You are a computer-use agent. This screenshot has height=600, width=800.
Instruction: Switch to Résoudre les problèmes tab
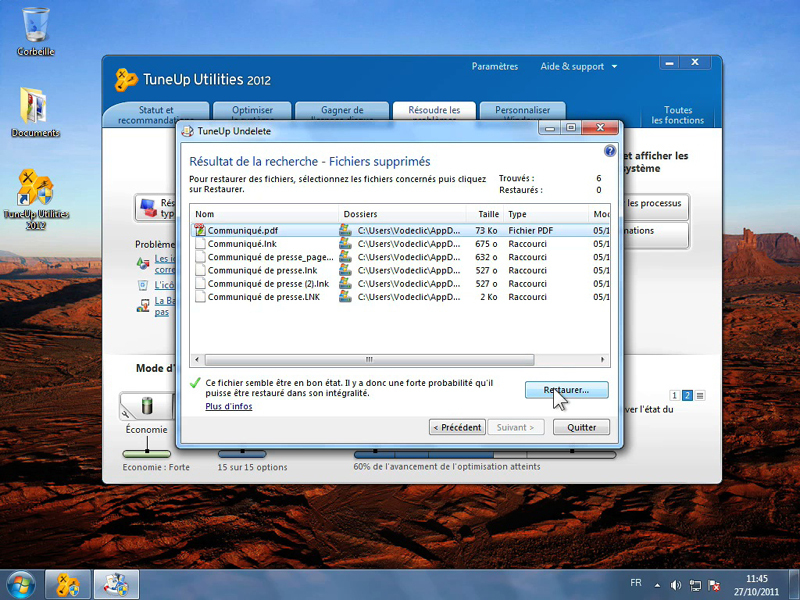click(x=434, y=112)
